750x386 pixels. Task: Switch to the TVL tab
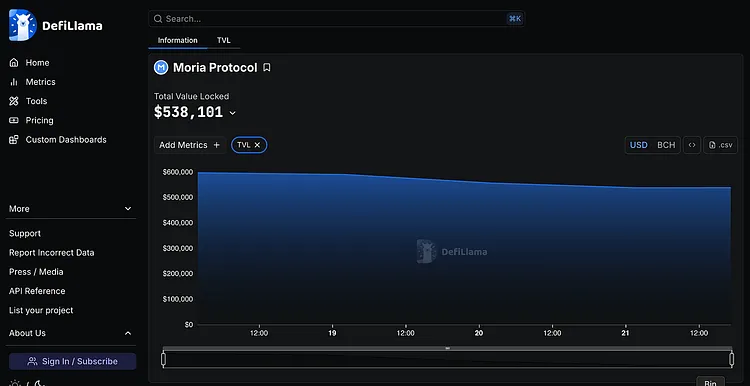point(224,40)
